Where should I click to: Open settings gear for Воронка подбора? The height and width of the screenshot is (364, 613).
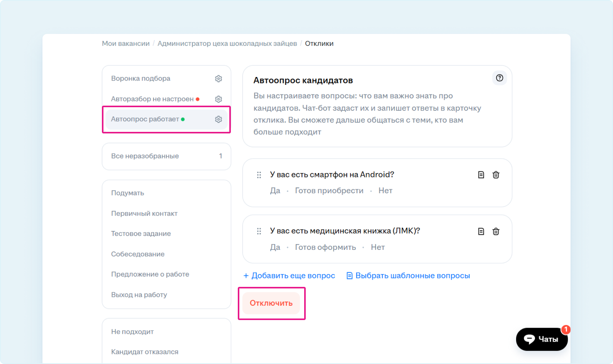click(x=218, y=79)
